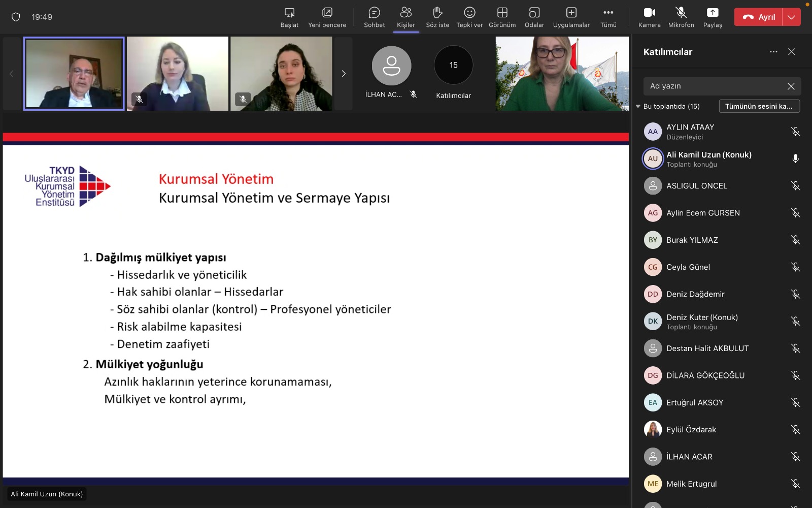Open Odalar breakout rooms
This screenshot has width=812, height=508.
534,17
